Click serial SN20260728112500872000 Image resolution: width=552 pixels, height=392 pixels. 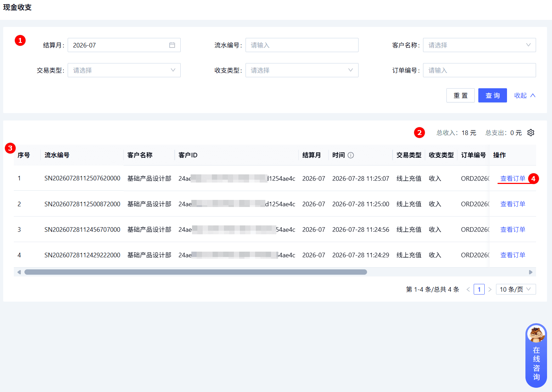click(x=82, y=204)
